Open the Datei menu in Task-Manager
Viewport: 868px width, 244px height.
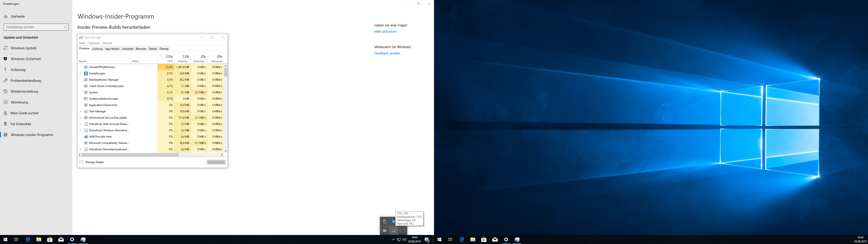pyautogui.click(x=82, y=43)
